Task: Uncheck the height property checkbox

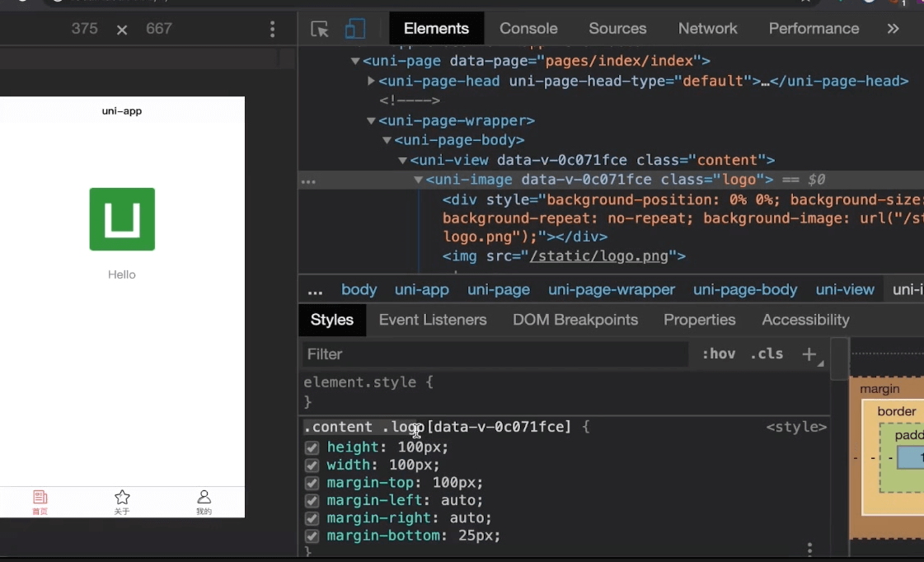Action: tap(312, 447)
